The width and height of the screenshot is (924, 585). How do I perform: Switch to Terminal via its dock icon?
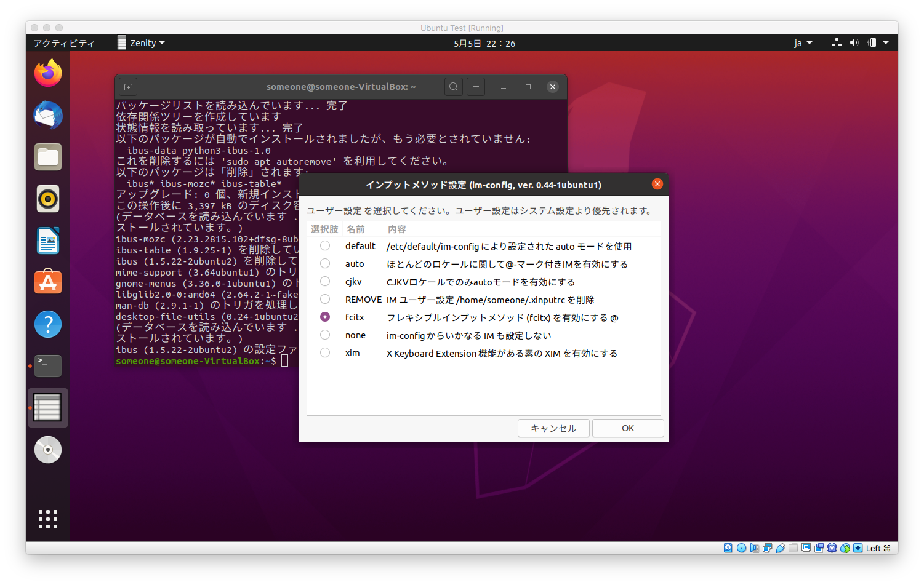click(x=48, y=365)
